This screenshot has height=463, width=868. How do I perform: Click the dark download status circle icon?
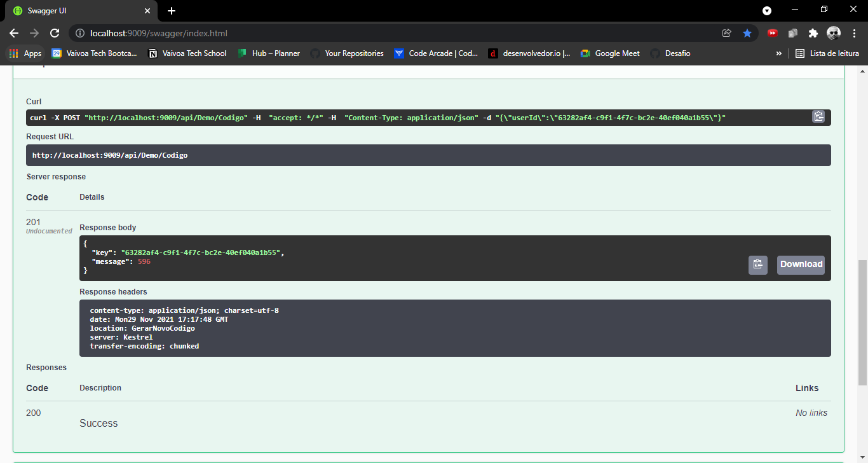tap(767, 11)
